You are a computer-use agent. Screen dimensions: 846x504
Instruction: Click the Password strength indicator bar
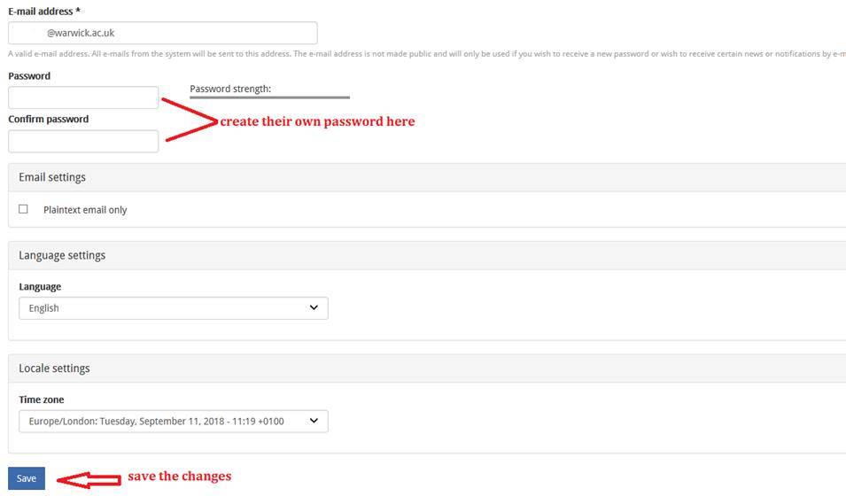click(269, 97)
